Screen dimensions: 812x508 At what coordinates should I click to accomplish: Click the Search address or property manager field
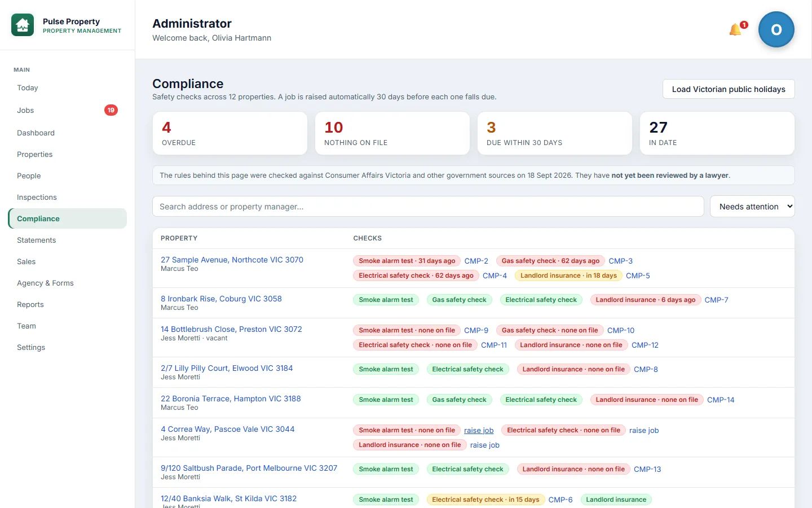pyautogui.click(x=428, y=207)
